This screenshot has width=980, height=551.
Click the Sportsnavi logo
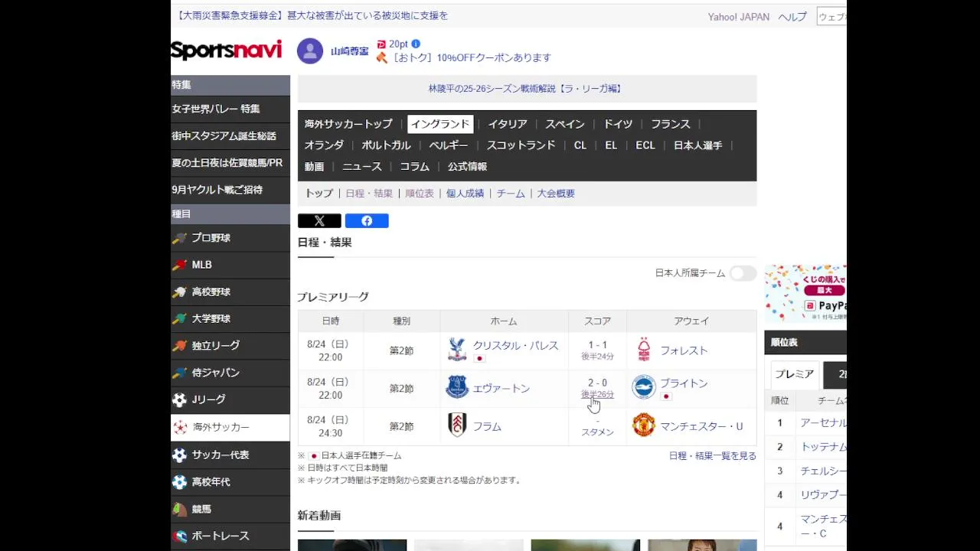click(227, 51)
